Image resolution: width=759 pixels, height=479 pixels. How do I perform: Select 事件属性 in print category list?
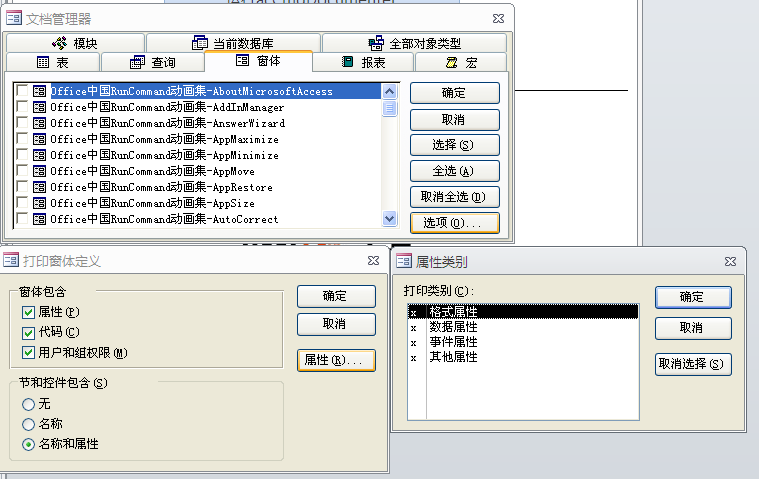click(523, 342)
